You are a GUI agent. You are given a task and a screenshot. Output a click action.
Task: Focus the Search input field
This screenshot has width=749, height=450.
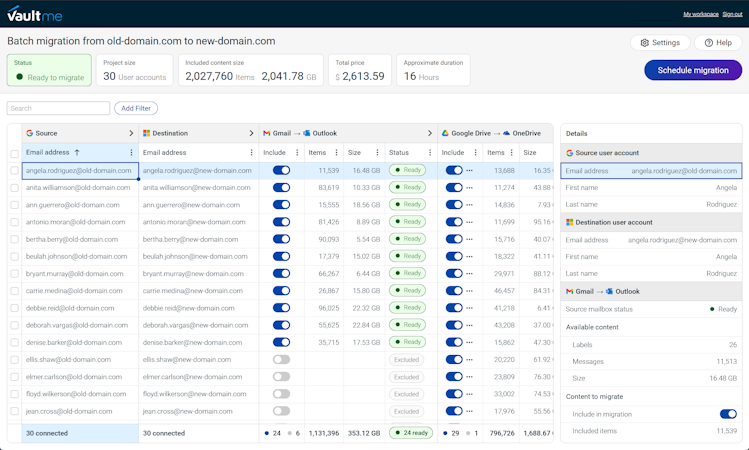click(x=58, y=108)
